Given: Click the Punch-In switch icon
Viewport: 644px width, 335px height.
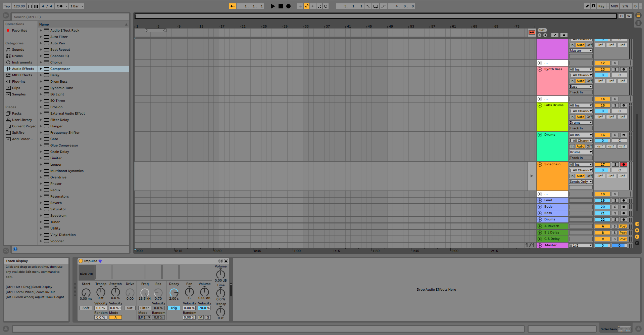Looking at the screenshot, I should pyautogui.click(x=368, y=6).
